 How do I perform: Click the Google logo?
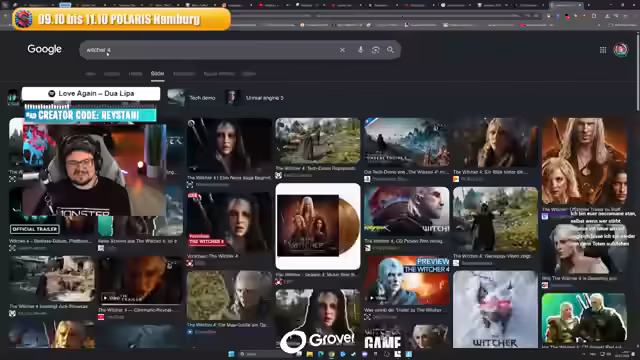click(44, 49)
